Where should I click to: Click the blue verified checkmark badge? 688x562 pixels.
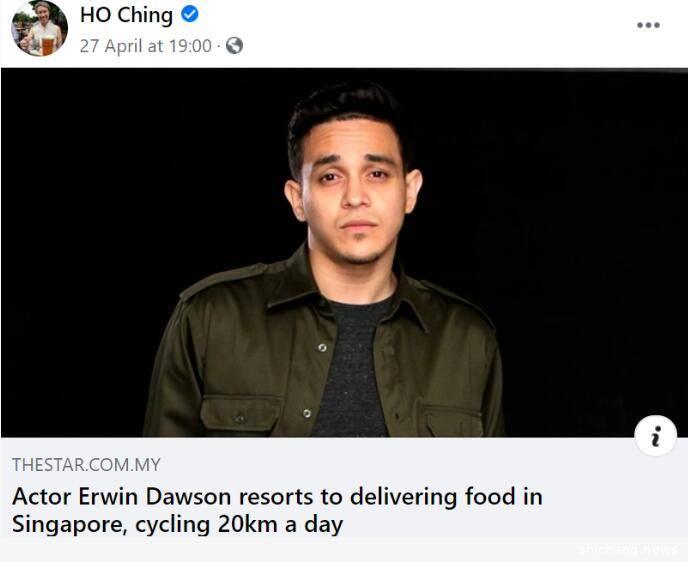(190, 14)
